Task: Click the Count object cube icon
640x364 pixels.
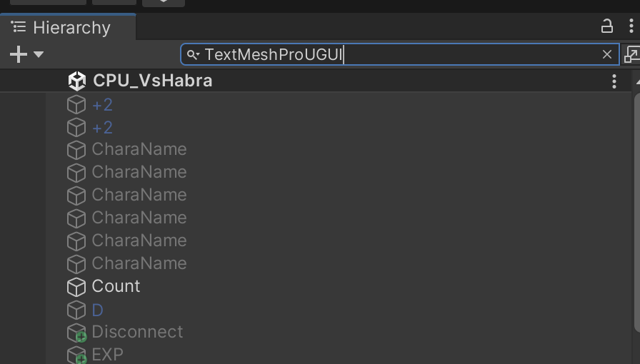Action: point(76,287)
